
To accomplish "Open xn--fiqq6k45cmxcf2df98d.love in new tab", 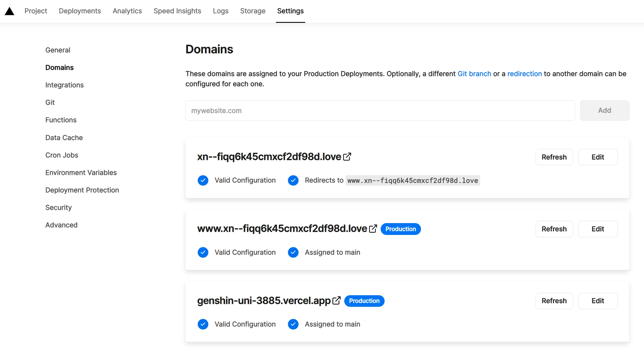I will point(347,157).
